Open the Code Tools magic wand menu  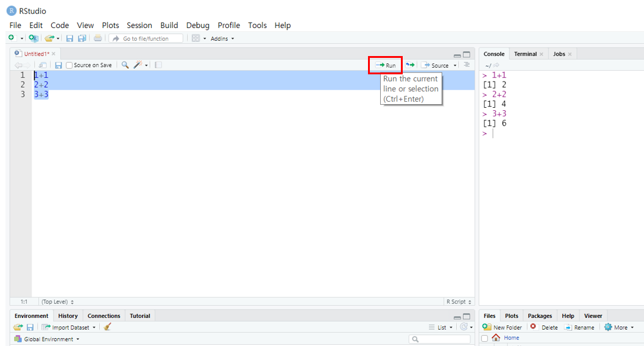(141, 65)
